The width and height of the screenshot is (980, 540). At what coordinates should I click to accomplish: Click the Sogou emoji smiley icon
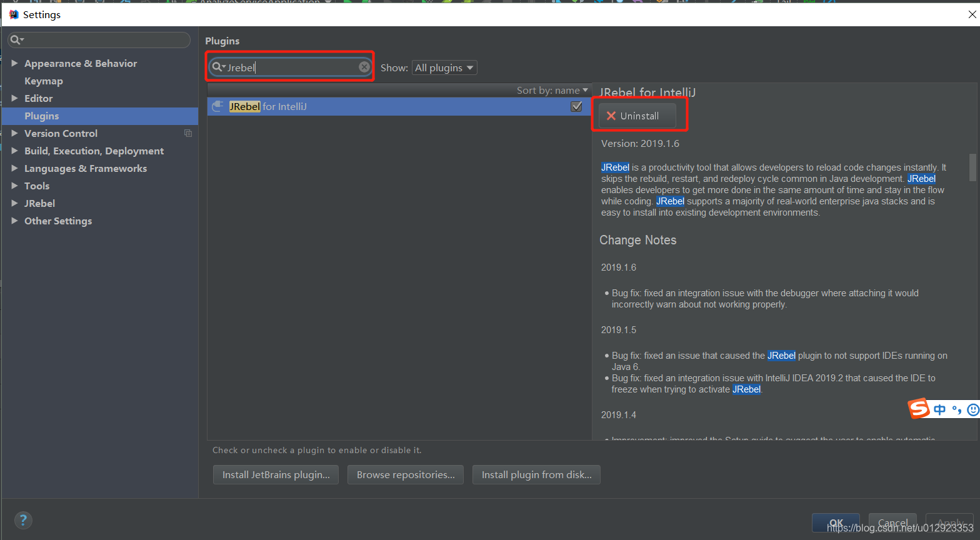(x=973, y=409)
